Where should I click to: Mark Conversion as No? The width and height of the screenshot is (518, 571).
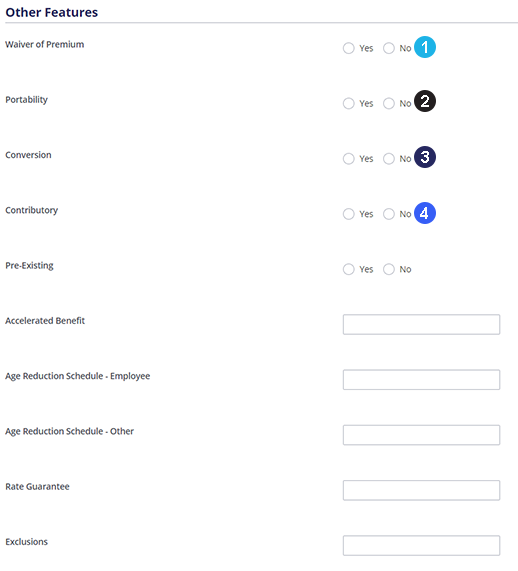[x=389, y=159]
